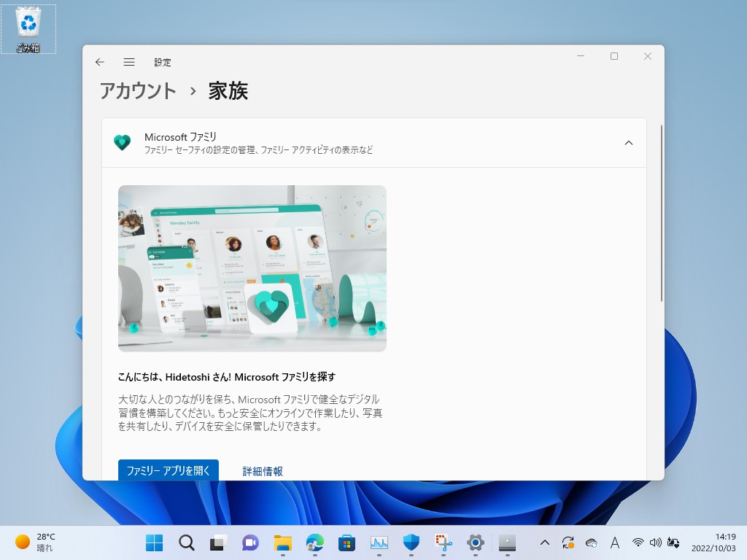
Task: Open the 詳細情報 link
Action: pyautogui.click(x=263, y=470)
